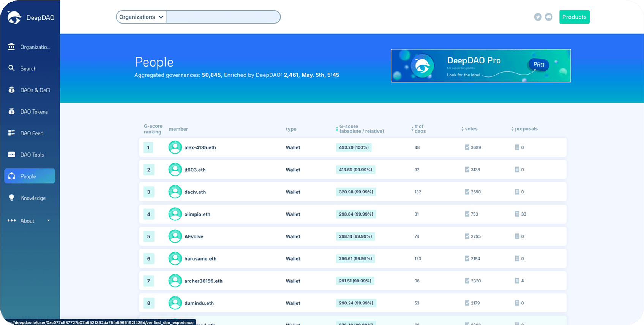Click the DAO Tools icon in sidebar

12,155
